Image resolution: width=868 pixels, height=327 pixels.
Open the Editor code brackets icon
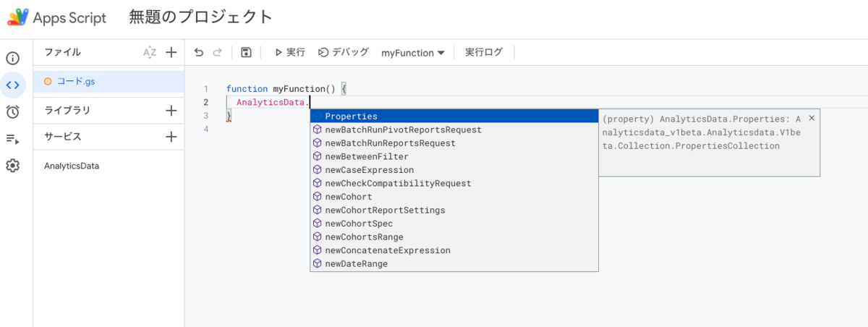tap(12, 85)
